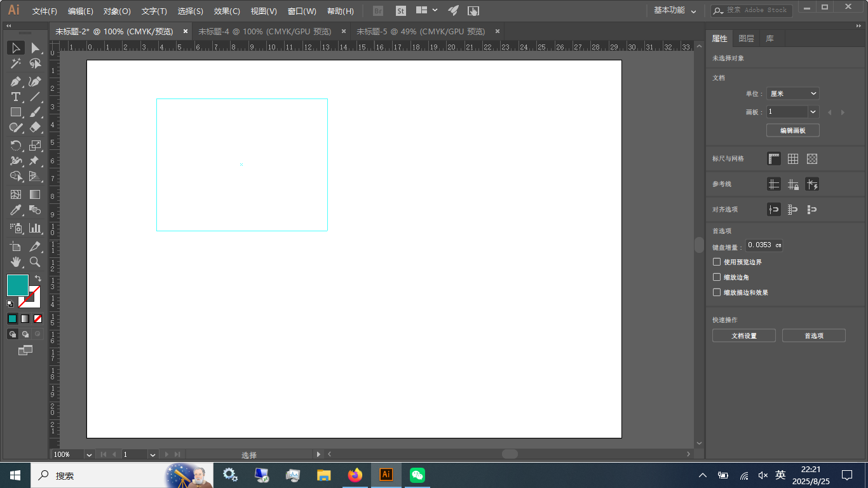Toggle rulers in 标尺与网格 section
868x488 pixels.
tap(774, 159)
